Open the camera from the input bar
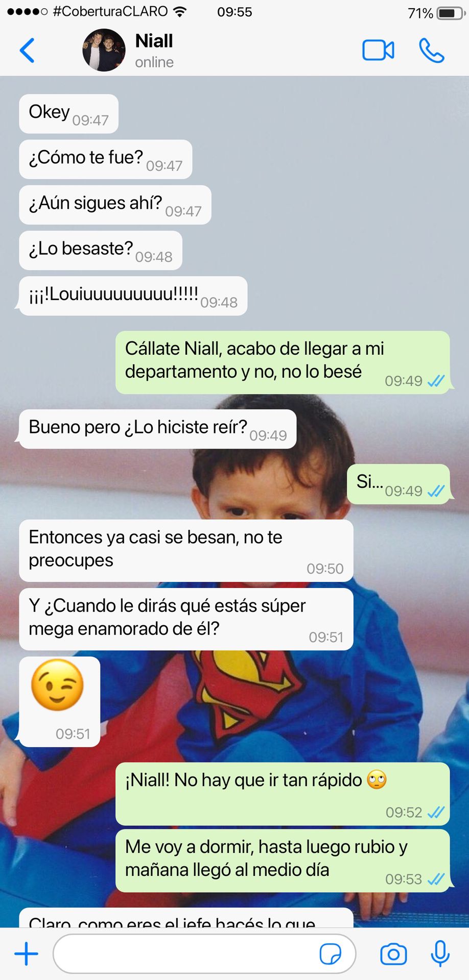This screenshot has width=469, height=980. click(x=393, y=954)
